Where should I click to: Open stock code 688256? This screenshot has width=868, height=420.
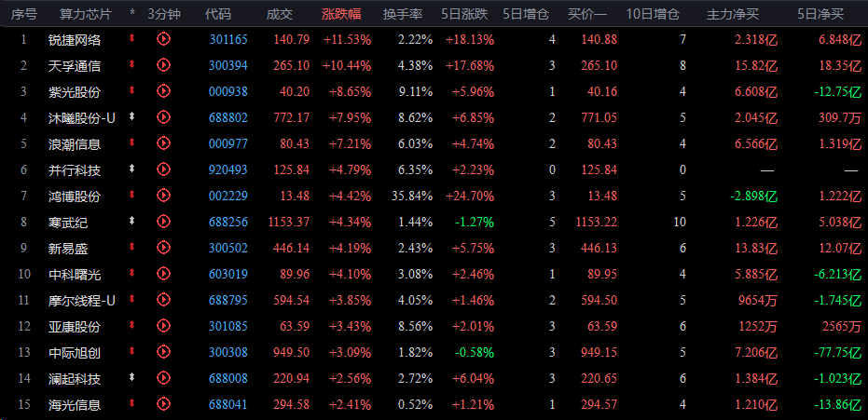point(228,222)
